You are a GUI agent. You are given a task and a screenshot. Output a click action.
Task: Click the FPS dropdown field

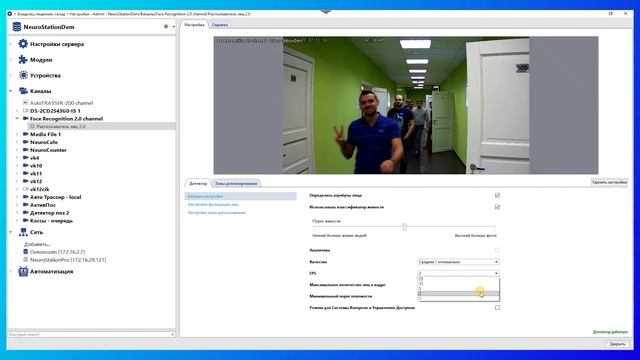coord(458,273)
